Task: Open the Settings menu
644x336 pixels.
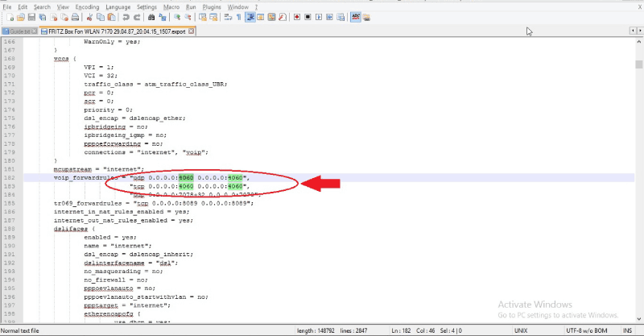Action: click(147, 7)
